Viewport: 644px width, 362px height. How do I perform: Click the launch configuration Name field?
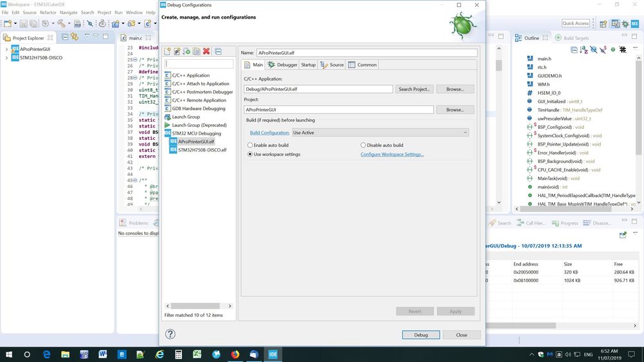tap(367, 53)
